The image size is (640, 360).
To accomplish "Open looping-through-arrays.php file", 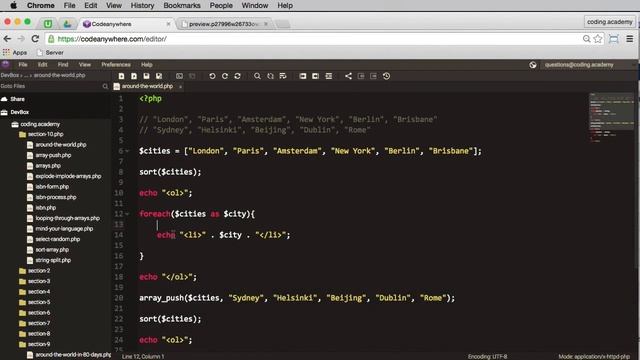I will (x=64, y=218).
